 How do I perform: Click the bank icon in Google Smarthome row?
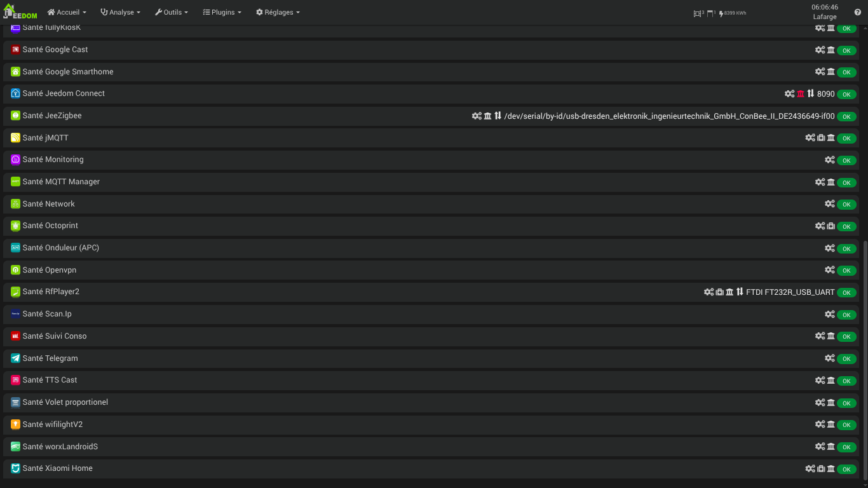click(831, 72)
